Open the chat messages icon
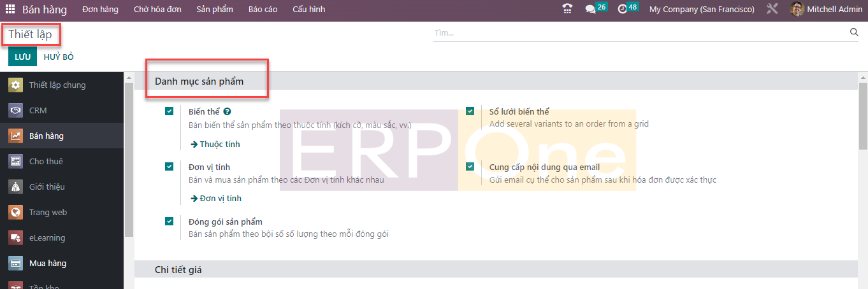Image resolution: width=868 pixels, height=289 pixels. coord(591,10)
